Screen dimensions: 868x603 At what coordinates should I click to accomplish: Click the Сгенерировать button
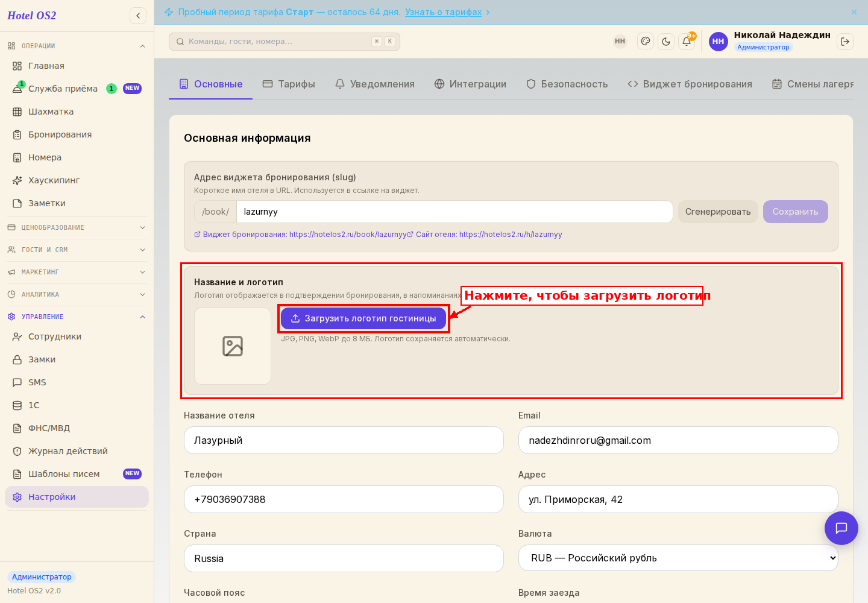click(718, 212)
